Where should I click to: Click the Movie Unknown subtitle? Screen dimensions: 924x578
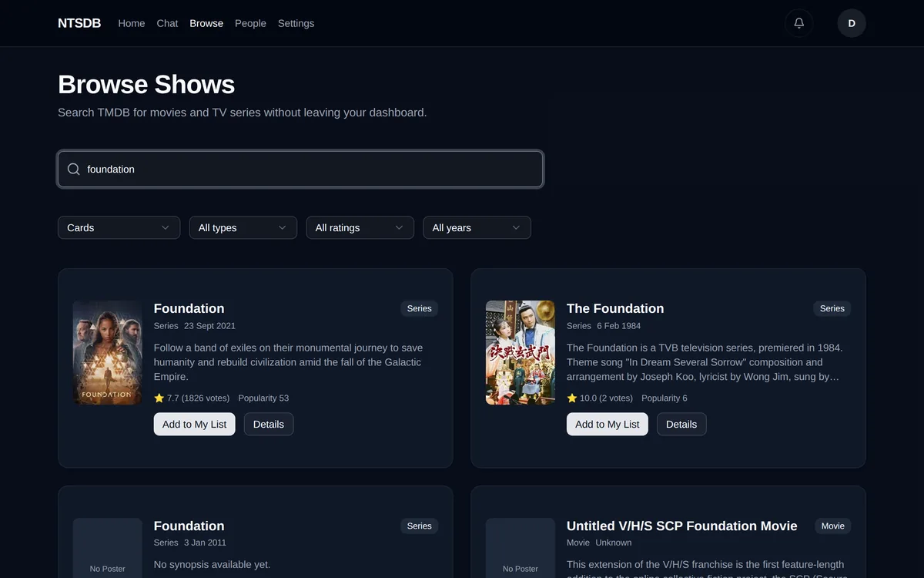tap(599, 543)
